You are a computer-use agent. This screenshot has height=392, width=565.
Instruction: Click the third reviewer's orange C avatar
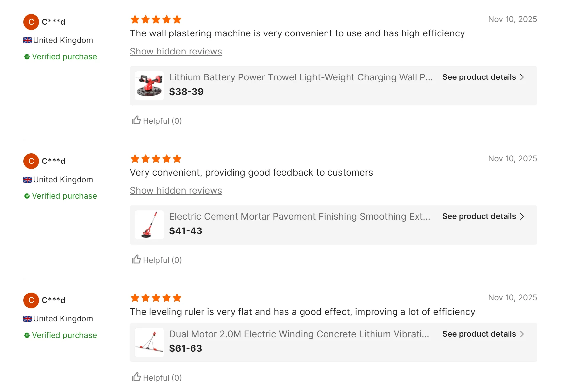point(31,300)
